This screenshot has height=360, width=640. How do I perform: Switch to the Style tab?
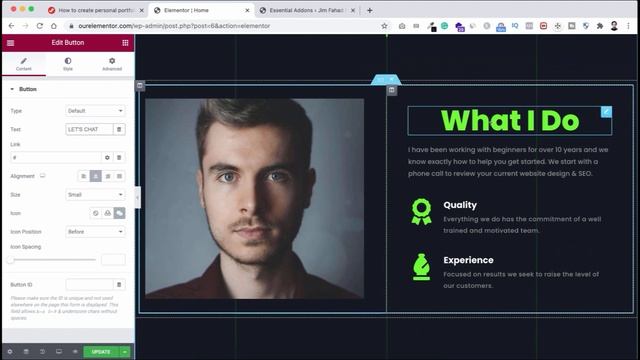point(68,64)
